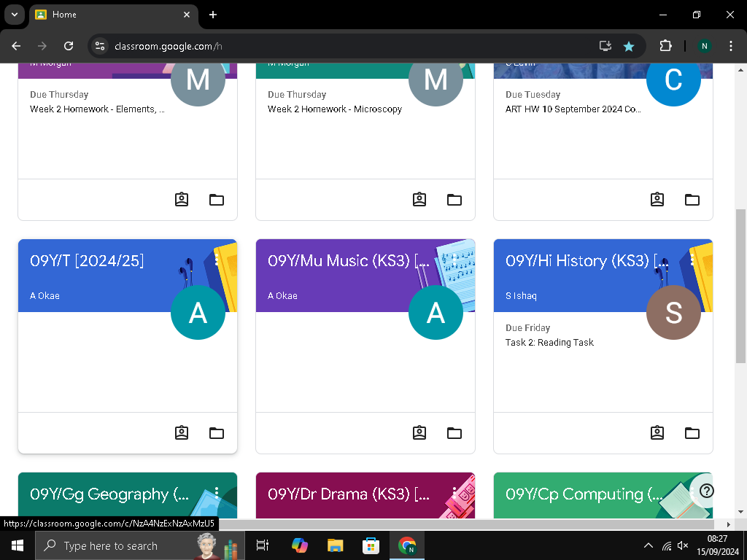Open Chrome profile N avatar
The width and height of the screenshot is (747, 560).
[x=704, y=46]
